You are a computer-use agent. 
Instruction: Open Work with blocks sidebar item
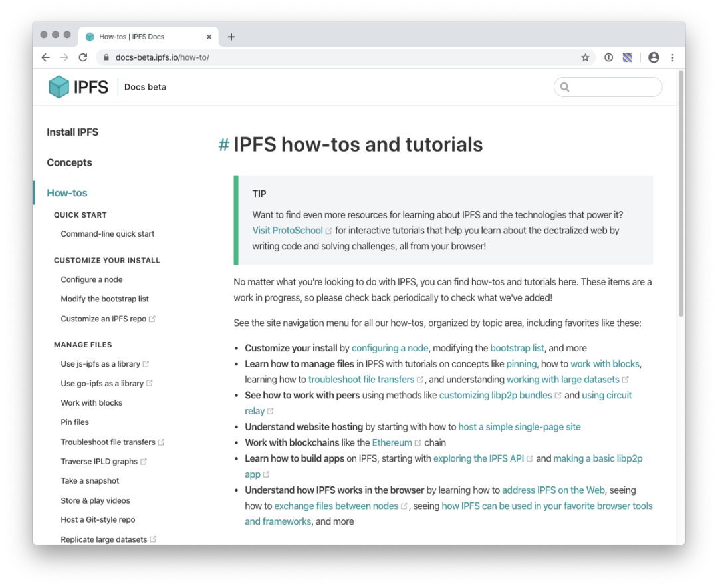(x=92, y=403)
